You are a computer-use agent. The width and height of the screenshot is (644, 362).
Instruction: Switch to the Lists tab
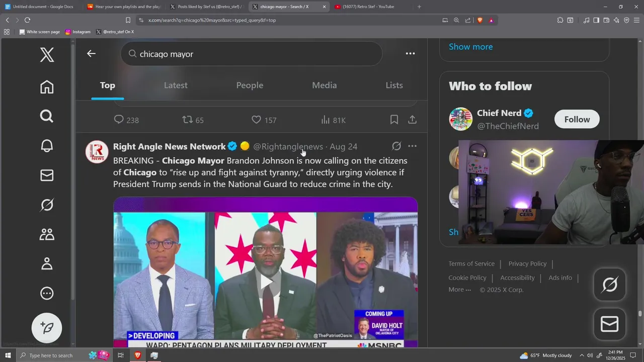[394, 85]
